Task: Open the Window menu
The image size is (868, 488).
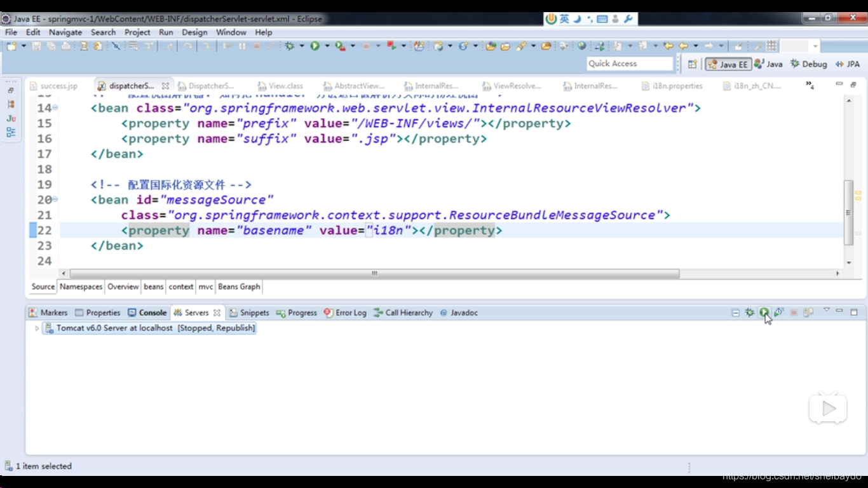Action: [231, 32]
